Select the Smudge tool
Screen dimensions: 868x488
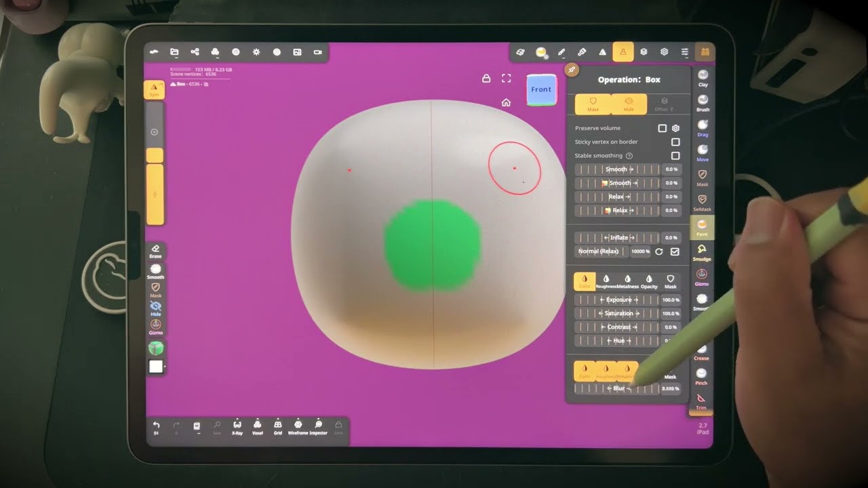(x=702, y=253)
